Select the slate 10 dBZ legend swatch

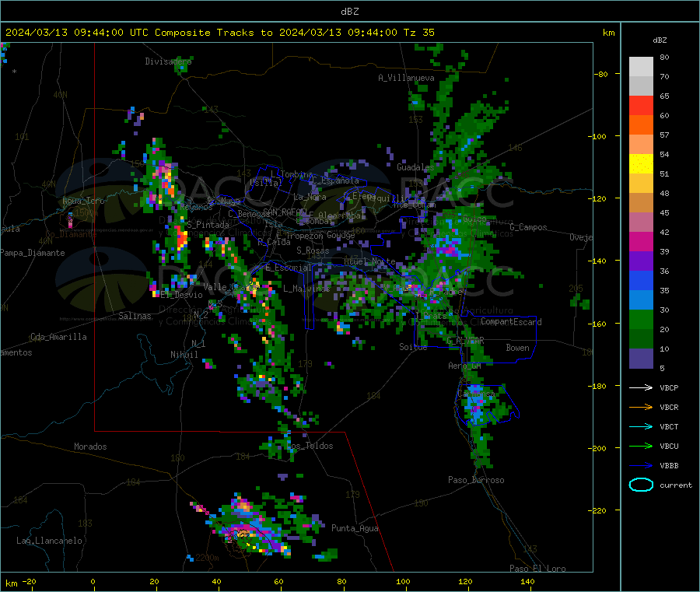click(641, 359)
